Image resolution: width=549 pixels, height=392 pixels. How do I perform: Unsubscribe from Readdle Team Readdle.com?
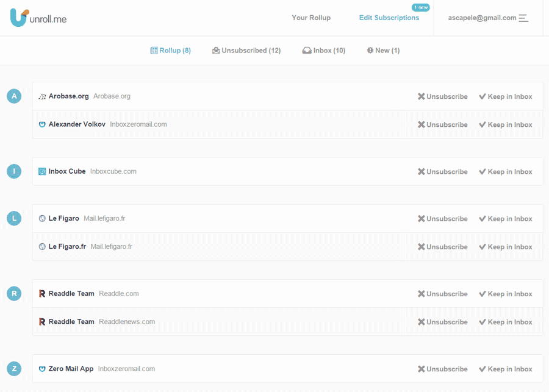click(443, 294)
